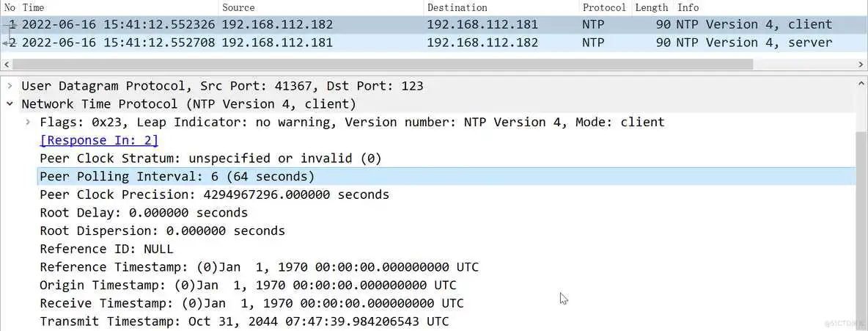The image size is (868, 331).
Task: Expand the Flags: 0x23 field
Action: [x=28, y=122]
